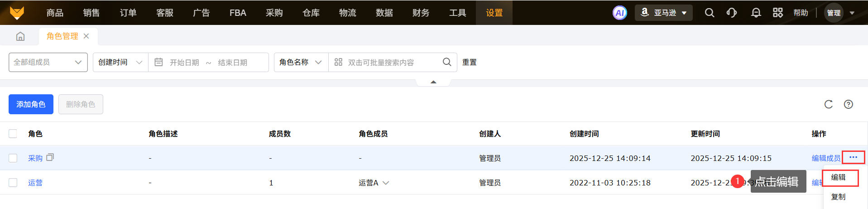Expand the 亚马逊 platform selector
The image size is (868, 209).
[664, 13]
